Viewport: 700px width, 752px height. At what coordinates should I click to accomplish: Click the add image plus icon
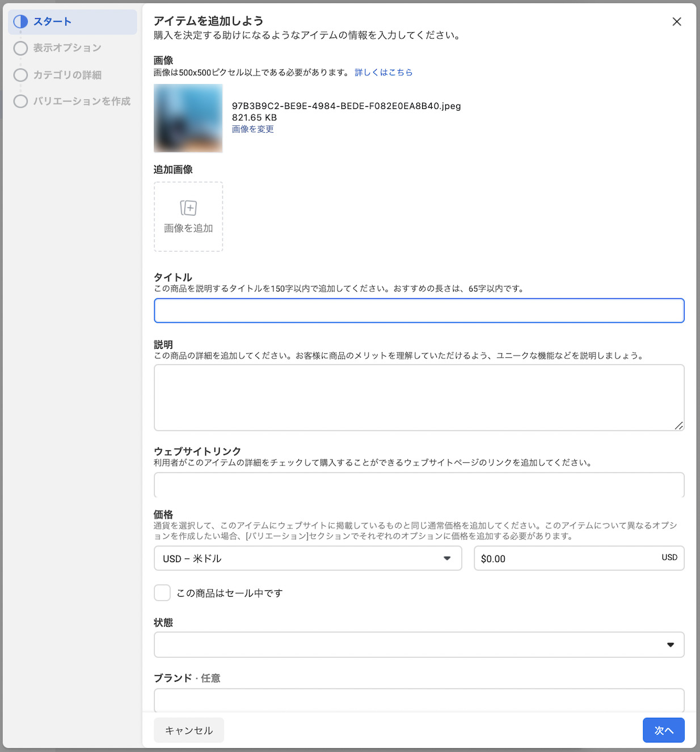188,208
